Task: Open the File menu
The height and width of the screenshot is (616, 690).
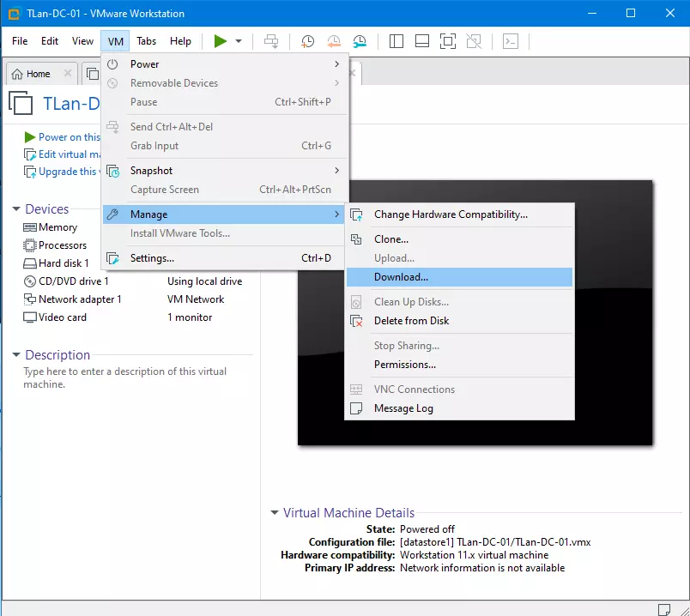Action: pyautogui.click(x=20, y=41)
